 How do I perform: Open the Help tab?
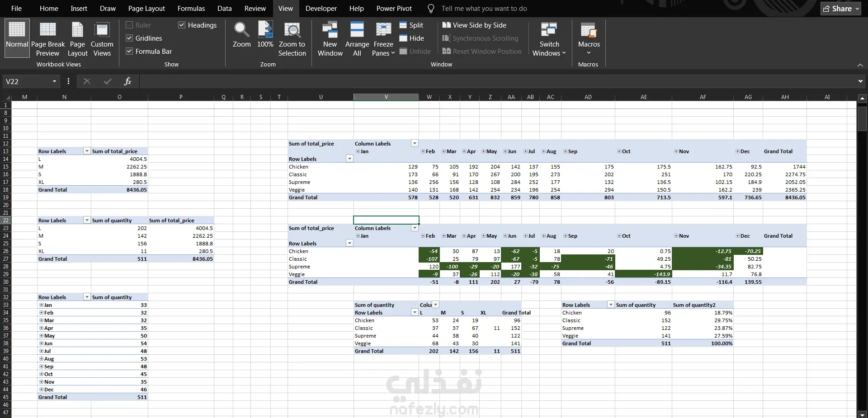pos(356,9)
